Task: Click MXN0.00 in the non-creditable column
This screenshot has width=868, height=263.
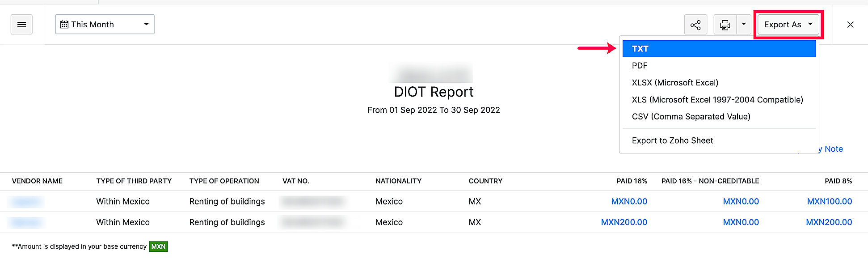Action: coord(741,201)
